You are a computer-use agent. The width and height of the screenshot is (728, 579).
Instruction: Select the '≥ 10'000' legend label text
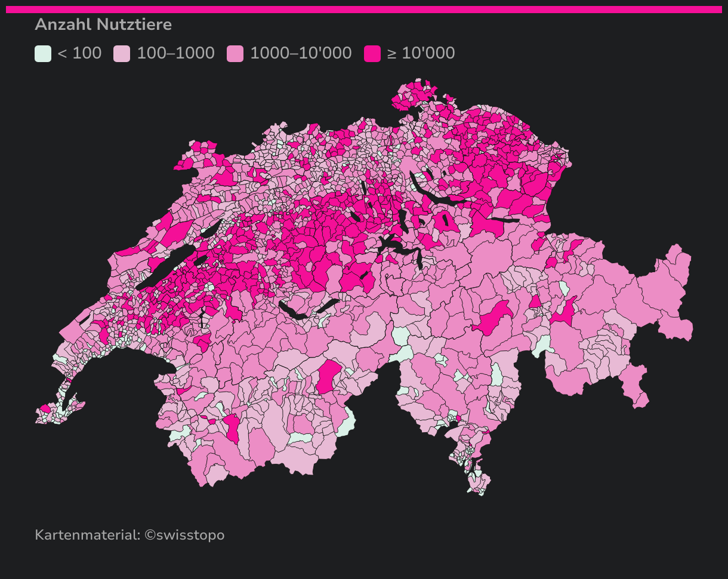pos(421,53)
